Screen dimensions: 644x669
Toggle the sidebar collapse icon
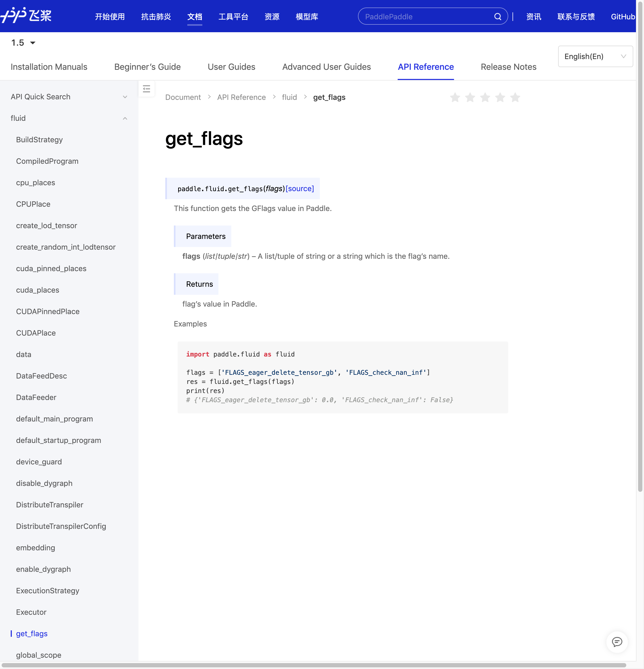147,89
